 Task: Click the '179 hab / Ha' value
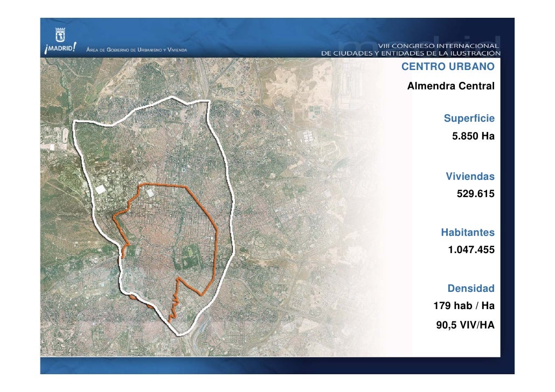click(464, 306)
